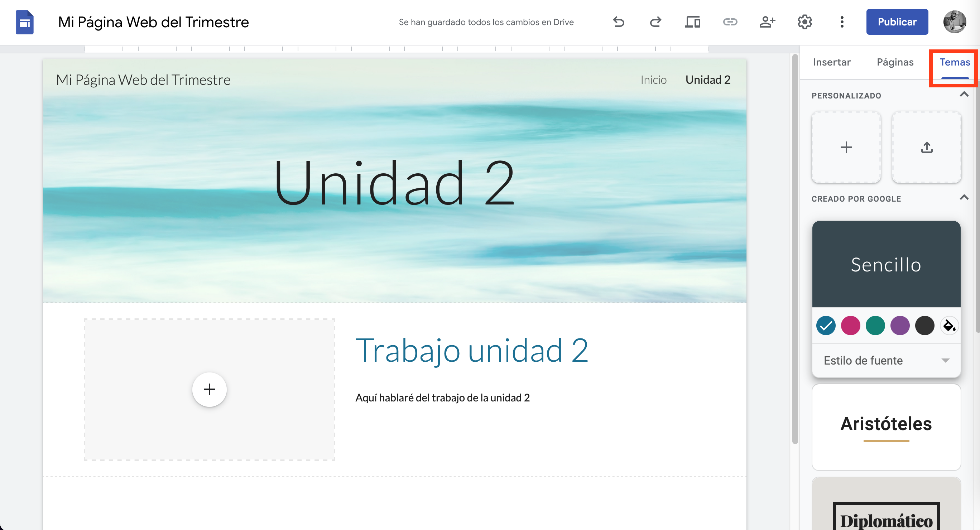Open the three-dot more menu
This screenshot has height=530, width=980.
[x=841, y=22]
